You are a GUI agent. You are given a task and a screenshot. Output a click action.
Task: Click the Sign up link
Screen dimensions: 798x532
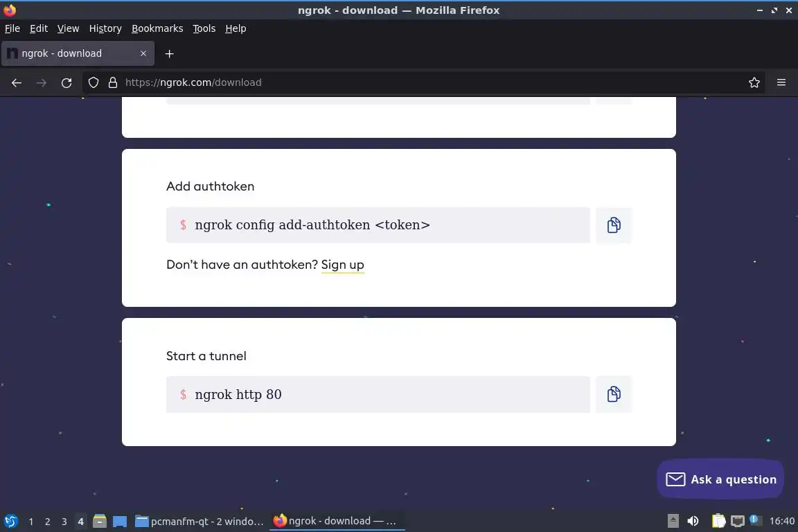tap(342, 265)
